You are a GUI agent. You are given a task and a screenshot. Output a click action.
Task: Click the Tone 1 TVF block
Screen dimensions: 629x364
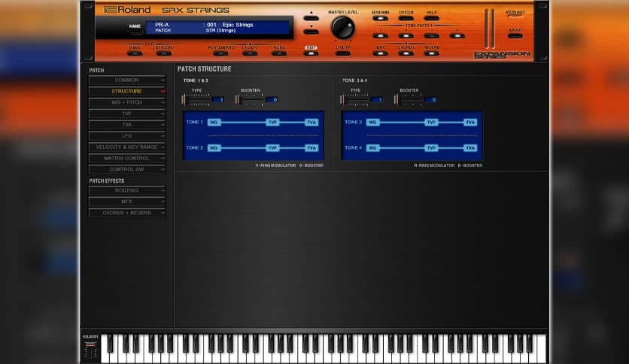(x=273, y=123)
